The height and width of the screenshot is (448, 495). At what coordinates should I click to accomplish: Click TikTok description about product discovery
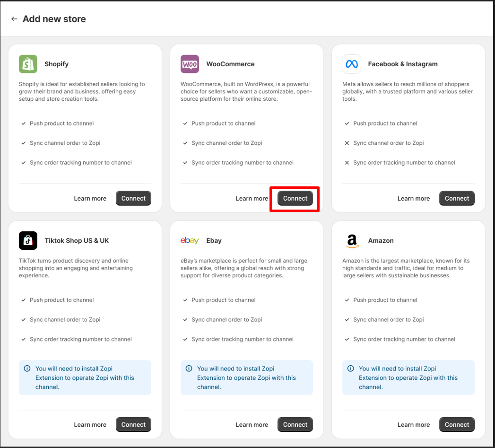point(76,268)
